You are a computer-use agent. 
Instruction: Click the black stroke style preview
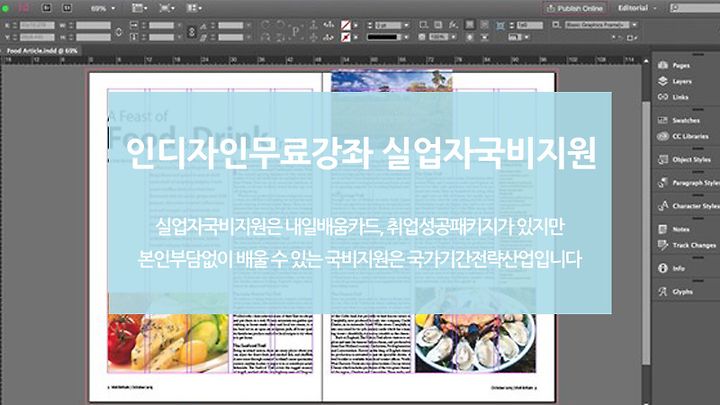click(x=384, y=37)
